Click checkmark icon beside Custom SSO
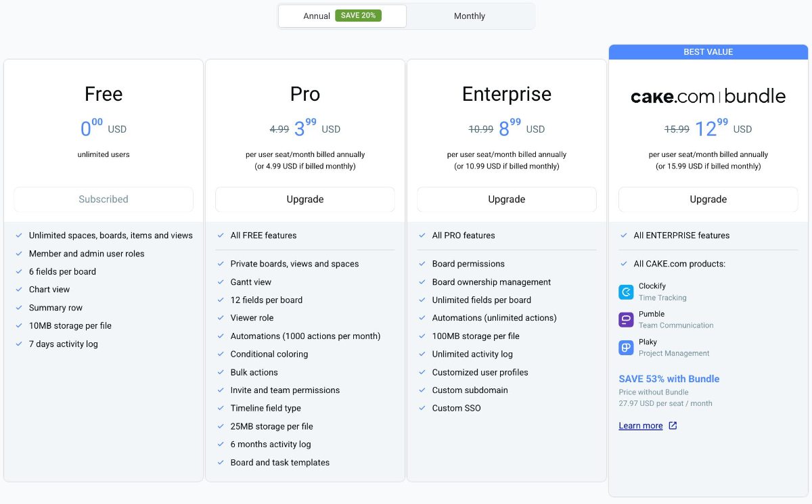812x504 pixels. pos(423,408)
